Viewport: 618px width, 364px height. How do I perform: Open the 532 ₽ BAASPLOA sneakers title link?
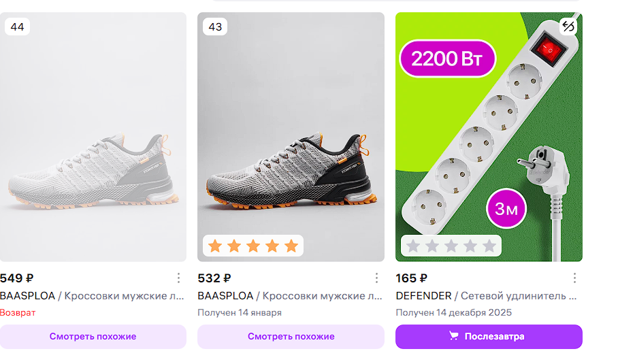pos(291,296)
